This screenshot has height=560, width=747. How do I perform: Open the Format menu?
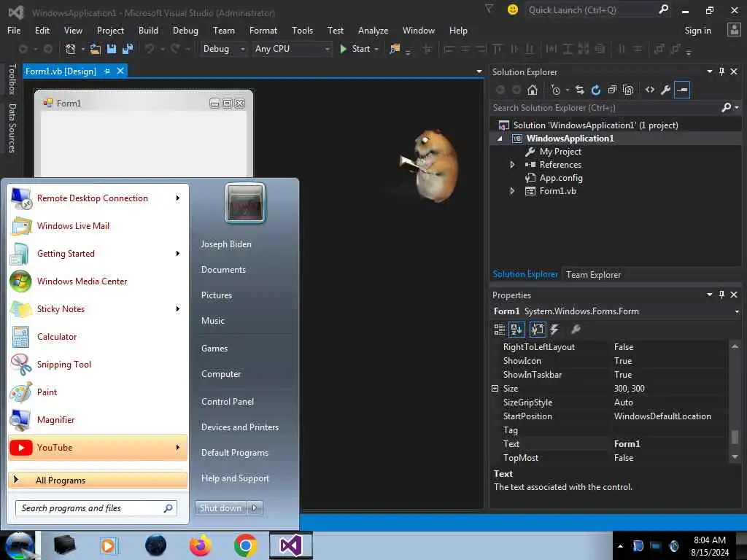pyautogui.click(x=263, y=31)
